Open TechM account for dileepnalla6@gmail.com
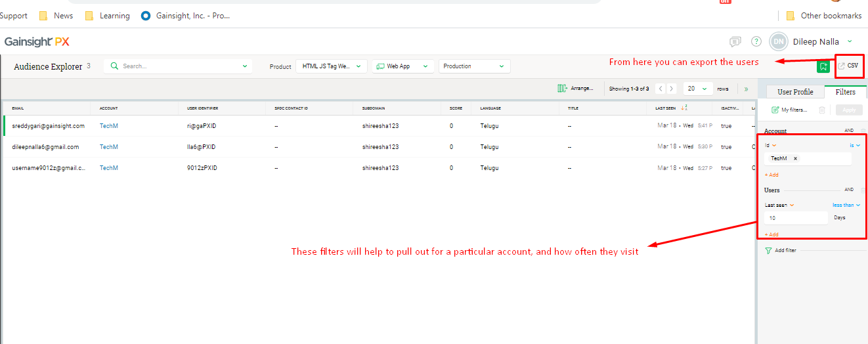Image resolution: width=868 pixels, height=344 pixels. tap(108, 147)
